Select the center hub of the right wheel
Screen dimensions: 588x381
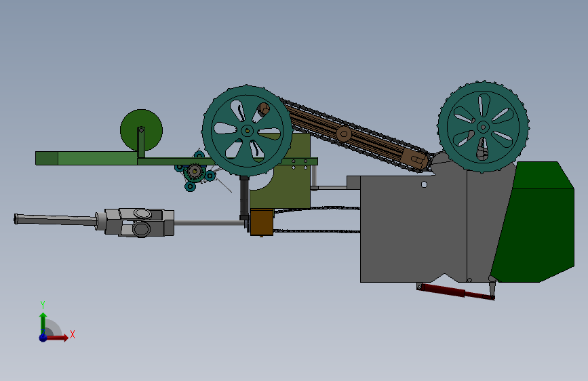[x=483, y=127]
